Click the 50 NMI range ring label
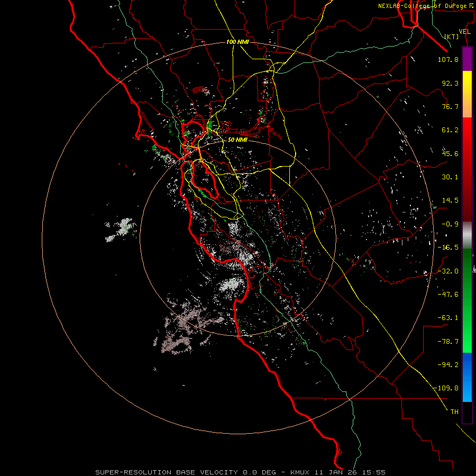Image resolution: width=476 pixels, height=476 pixels. click(237, 140)
